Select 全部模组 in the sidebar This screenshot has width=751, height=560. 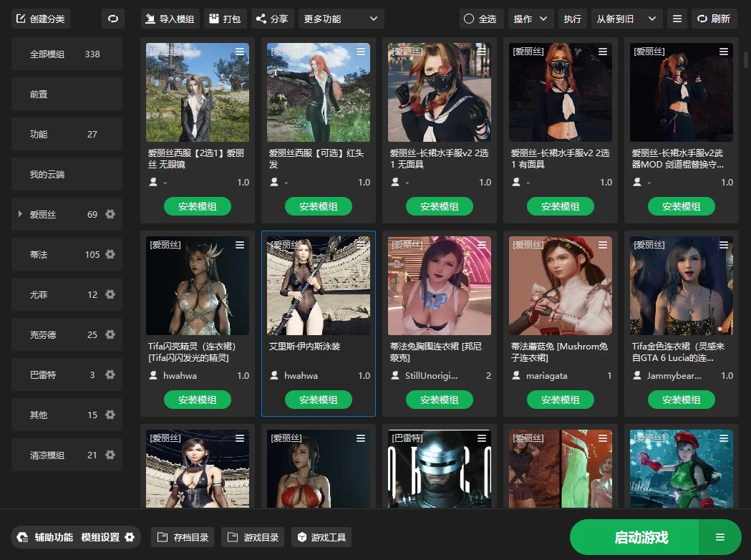(67, 54)
